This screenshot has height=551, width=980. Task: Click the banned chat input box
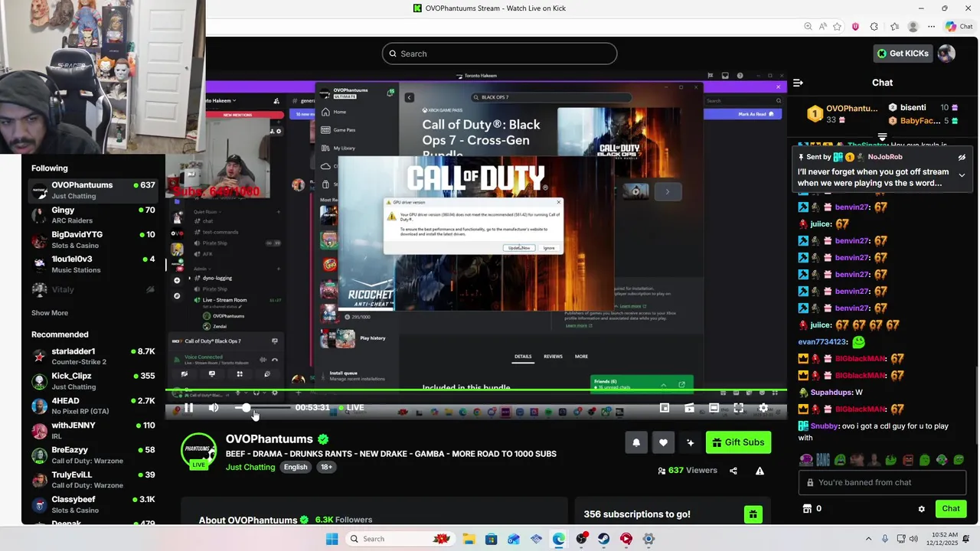(x=882, y=483)
